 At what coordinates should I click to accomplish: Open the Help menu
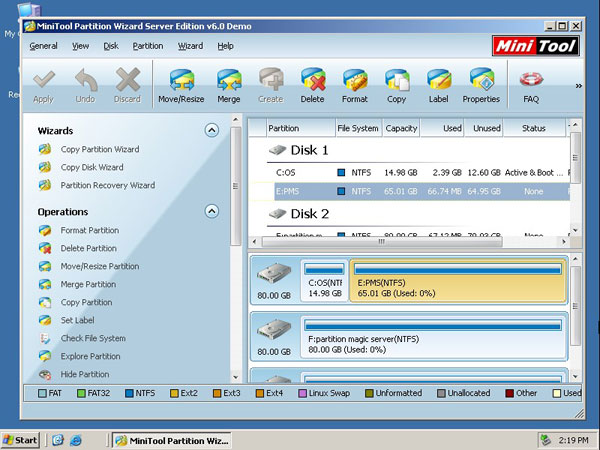(225, 46)
